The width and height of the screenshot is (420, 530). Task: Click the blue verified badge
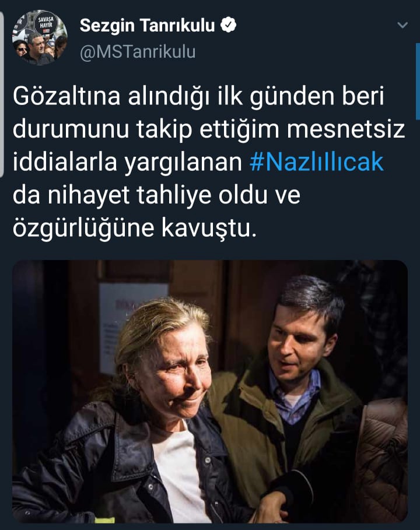(x=228, y=25)
